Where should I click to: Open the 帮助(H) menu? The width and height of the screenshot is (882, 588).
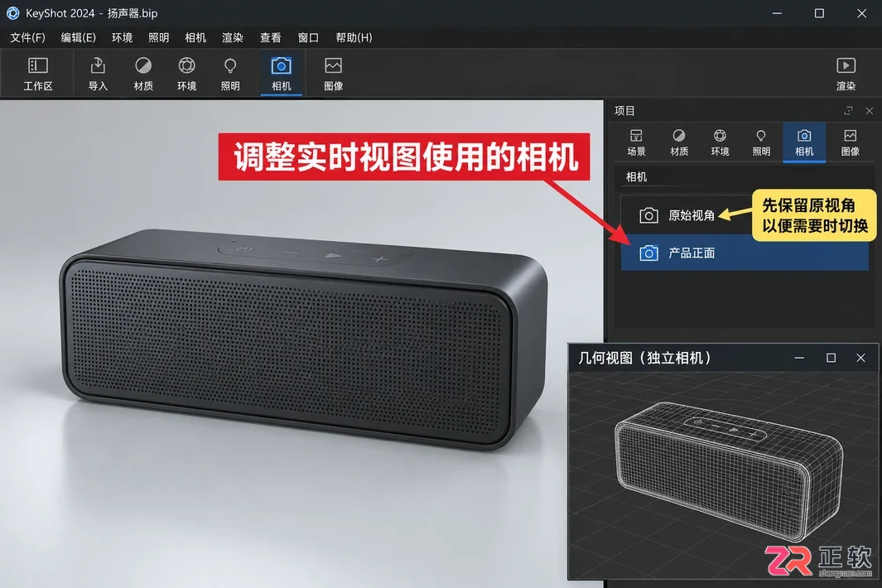pyautogui.click(x=354, y=38)
